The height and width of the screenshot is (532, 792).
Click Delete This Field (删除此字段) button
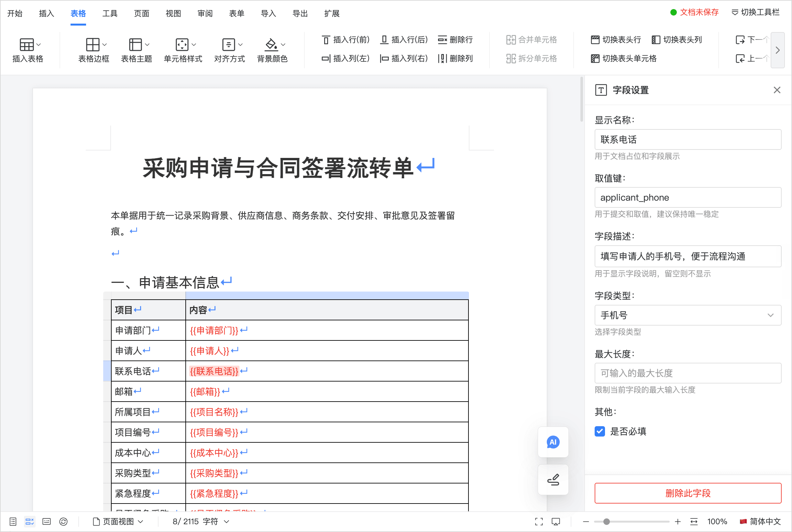pos(688,493)
